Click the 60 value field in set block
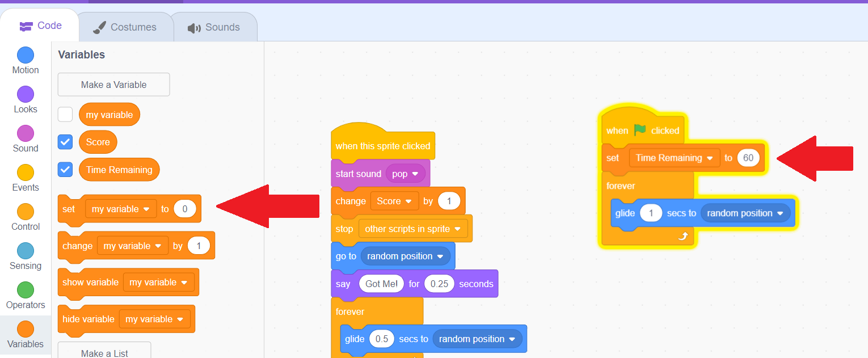 pyautogui.click(x=748, y=158)
